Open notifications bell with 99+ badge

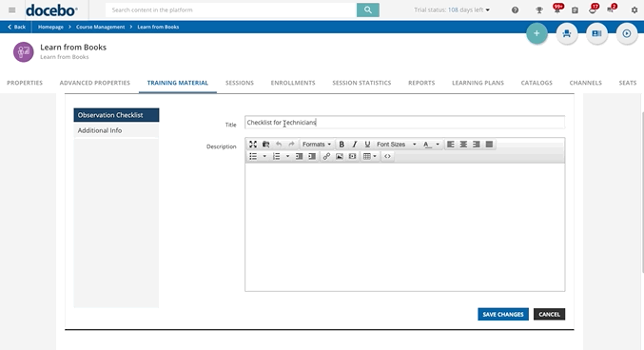(x=557, y=10)
